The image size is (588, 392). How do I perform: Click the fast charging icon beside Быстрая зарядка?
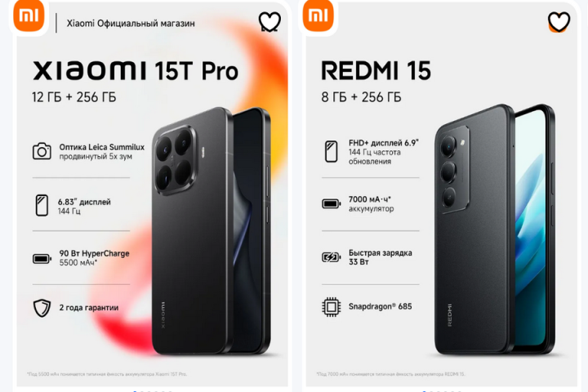pyautogui.click(x=331, y=257)
